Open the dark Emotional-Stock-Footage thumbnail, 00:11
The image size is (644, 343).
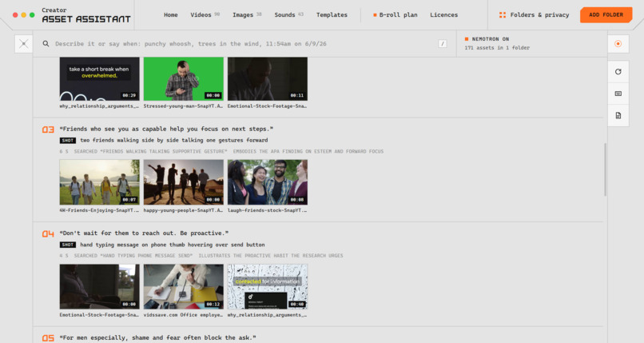(x=268, y=79)
